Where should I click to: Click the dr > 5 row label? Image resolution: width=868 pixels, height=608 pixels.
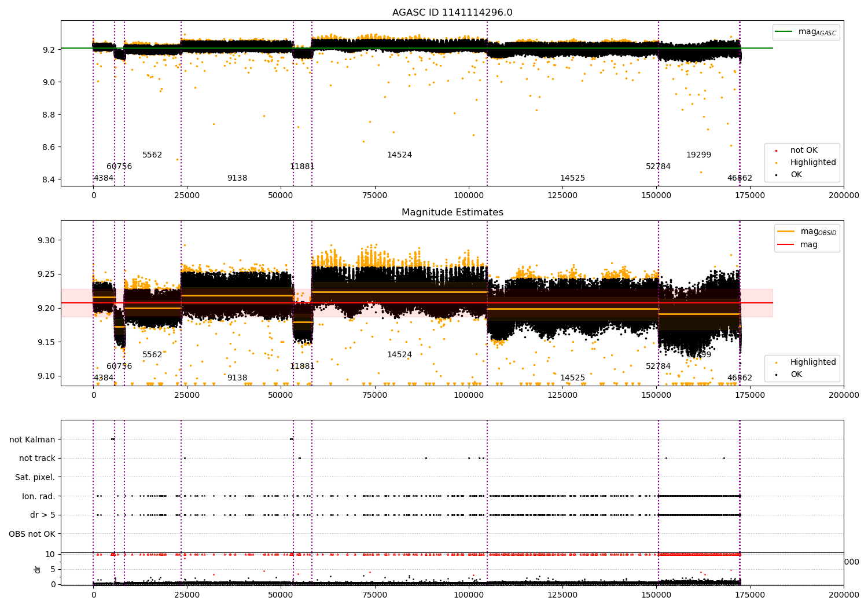[x=43, y=515]
